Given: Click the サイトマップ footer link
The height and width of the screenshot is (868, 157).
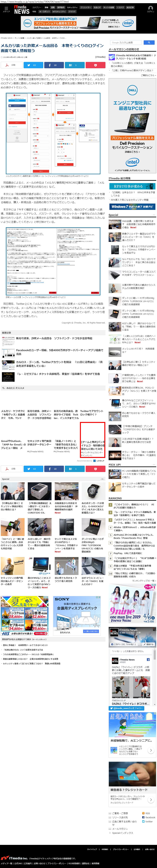Looking at the screenshot, I should pos(92,849).
